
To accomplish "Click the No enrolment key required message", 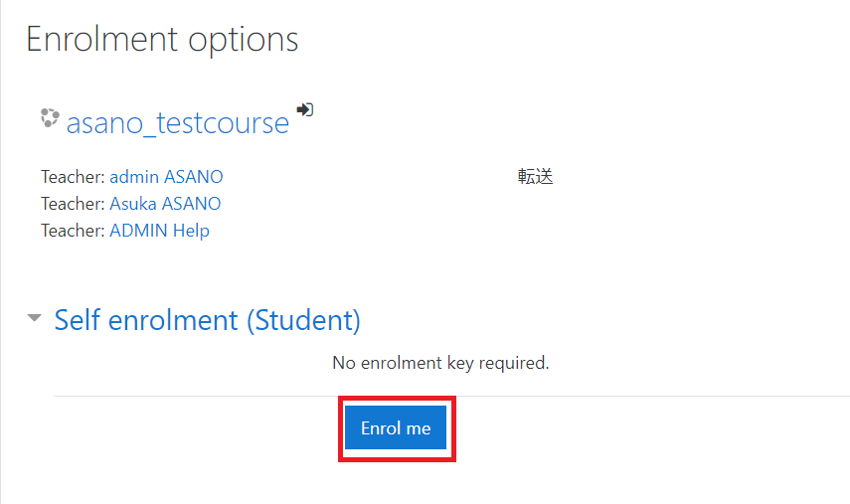I will coord(440,363).
